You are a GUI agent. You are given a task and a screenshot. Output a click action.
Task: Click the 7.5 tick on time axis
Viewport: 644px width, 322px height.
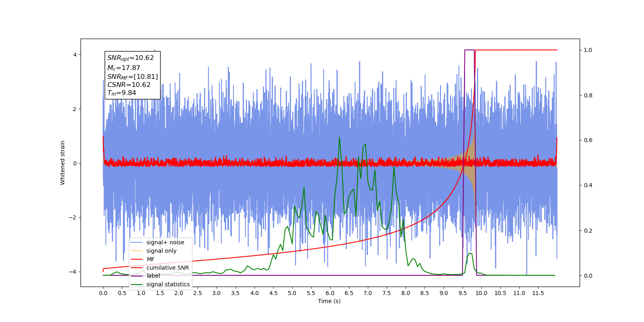[387, 293]
